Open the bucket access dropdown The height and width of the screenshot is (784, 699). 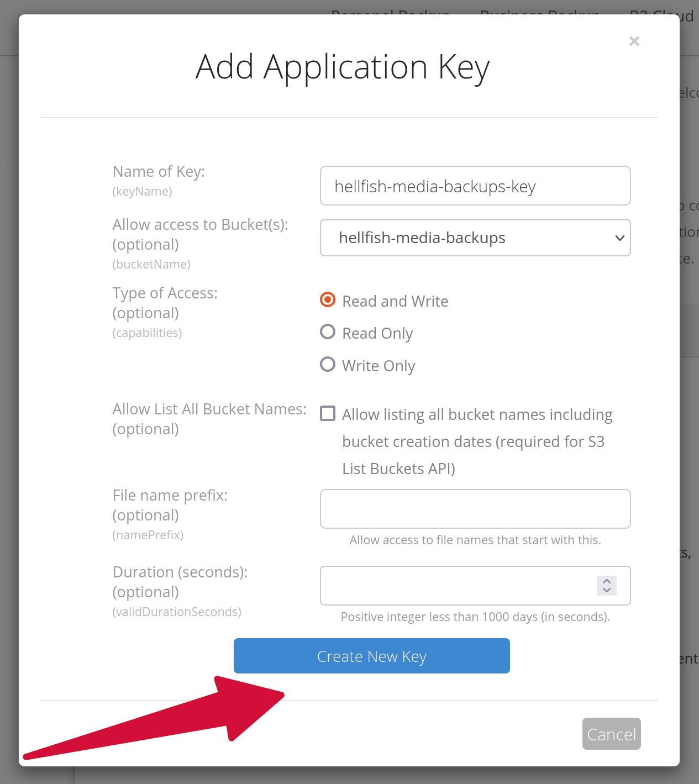pos(475,238)
